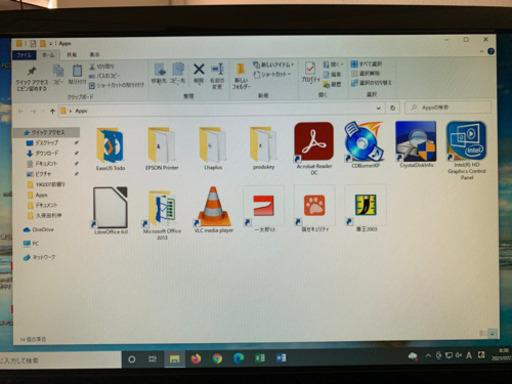Open the EPSON Printer folder
The height and width of the screenshot is (384, 512).
coord(162,150)
